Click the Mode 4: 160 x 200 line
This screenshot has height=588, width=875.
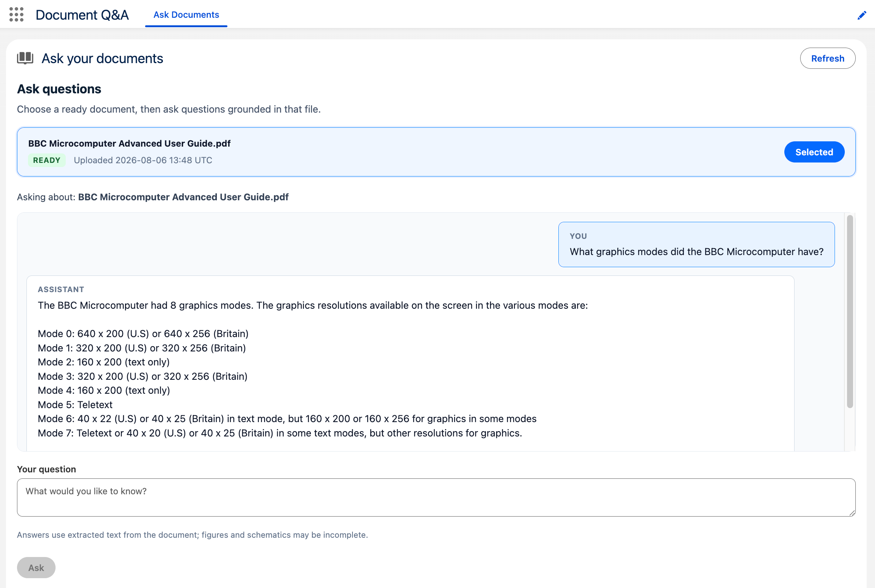pos(104,390)
